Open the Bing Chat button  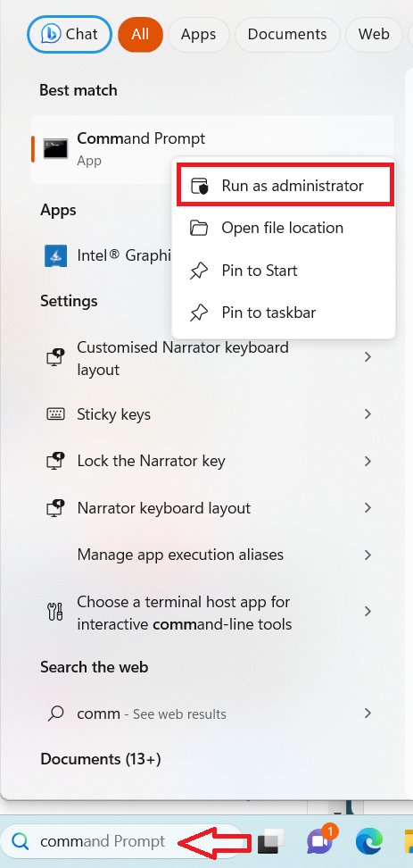[x=69, y=34]
